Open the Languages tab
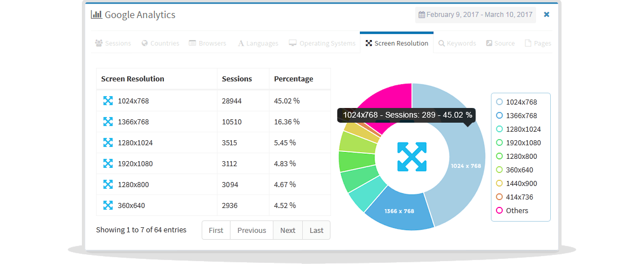 click(x=258, y=43)
